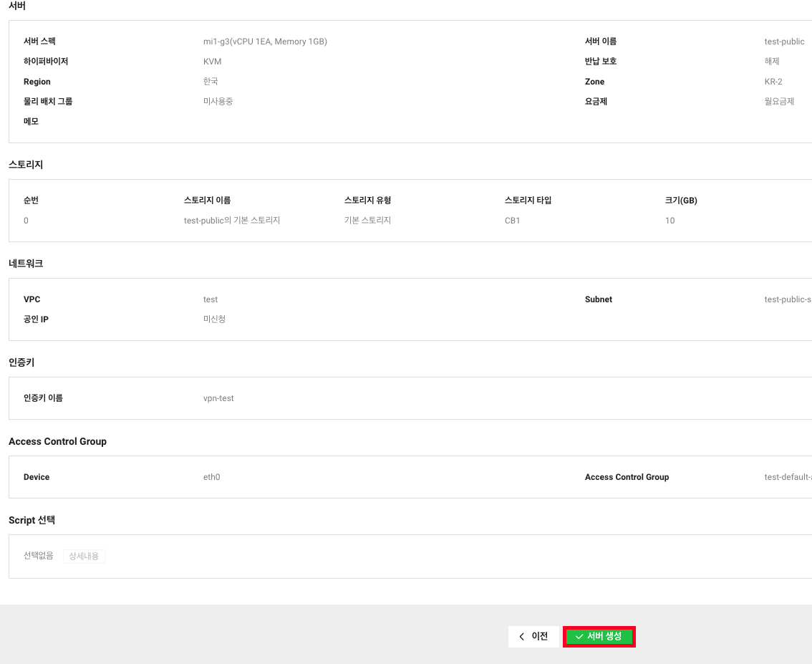Click the 순번 column header

tap(31, 200)
